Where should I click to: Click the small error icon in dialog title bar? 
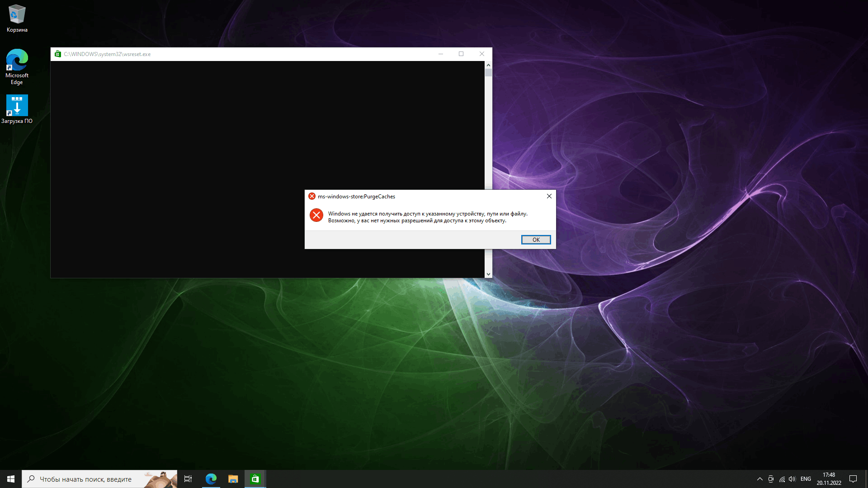(312, 196)
